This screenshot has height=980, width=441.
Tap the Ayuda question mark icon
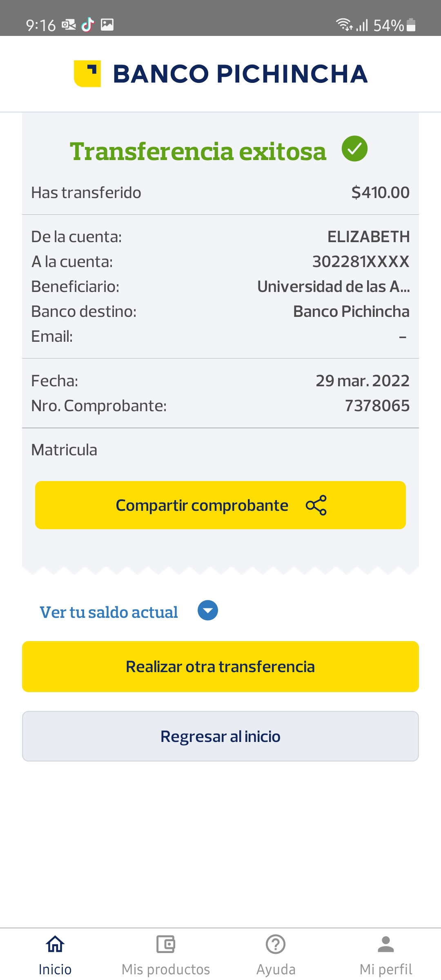pyautogui.click(x=276, y=944)
